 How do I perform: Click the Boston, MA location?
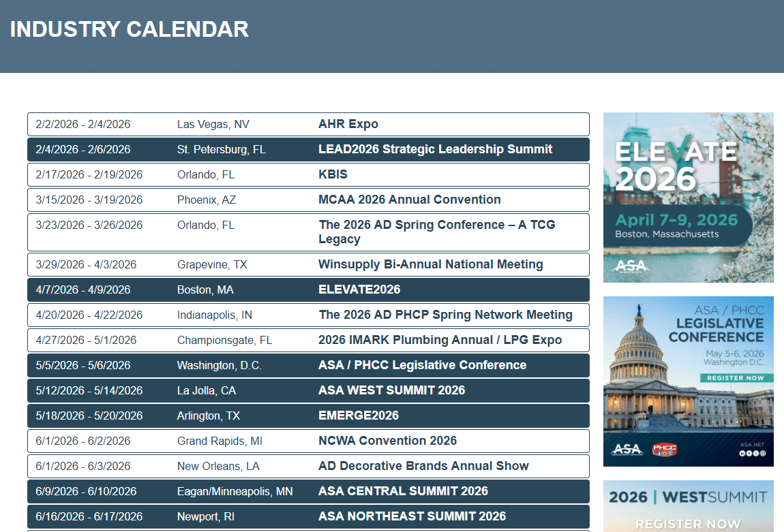pos(205,290)
